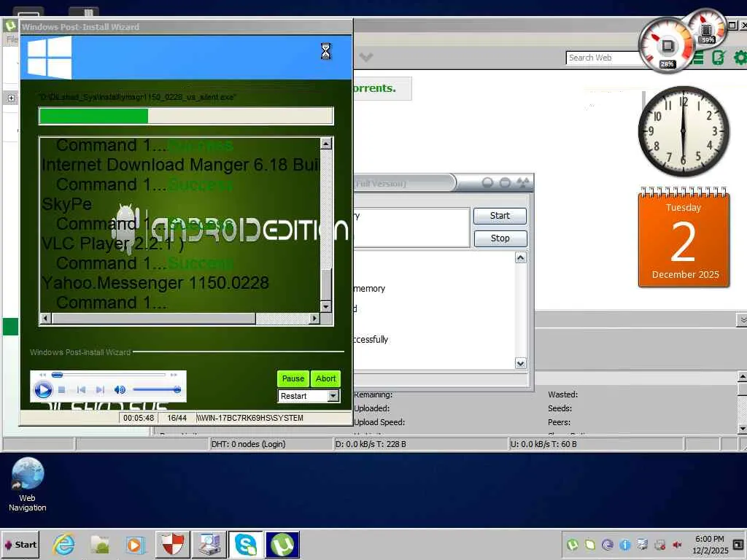The image size is (747, 560).
Task: Expand the tree plus icon in the uTorrent sidebar
Action: point(11,98)
